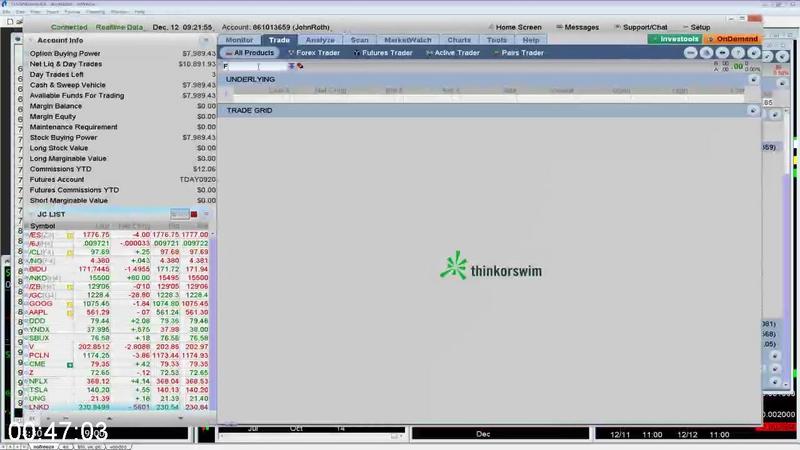Open the Setup menu
The width and height of the screenshot is (800, 450).
(x=696, y=27)
